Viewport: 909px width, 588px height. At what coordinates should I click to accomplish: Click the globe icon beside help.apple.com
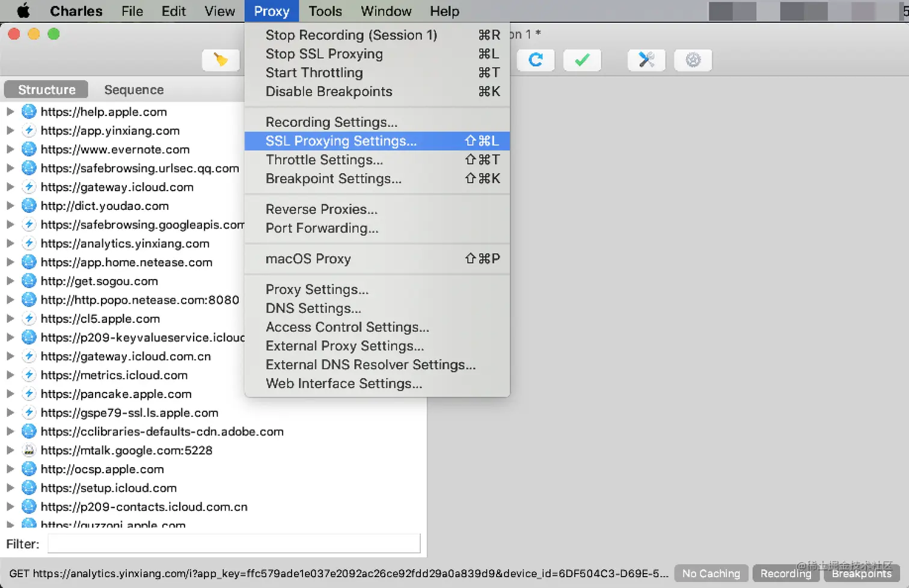[x=29, y=112]
